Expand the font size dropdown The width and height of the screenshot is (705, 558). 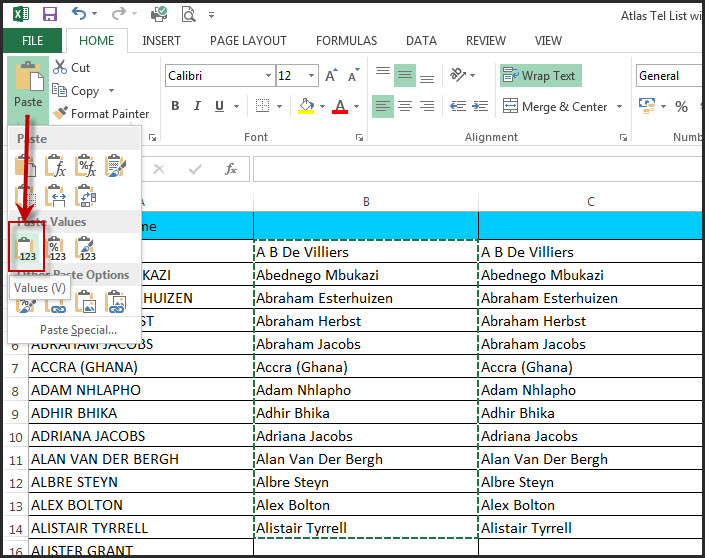tap(313, 76)
